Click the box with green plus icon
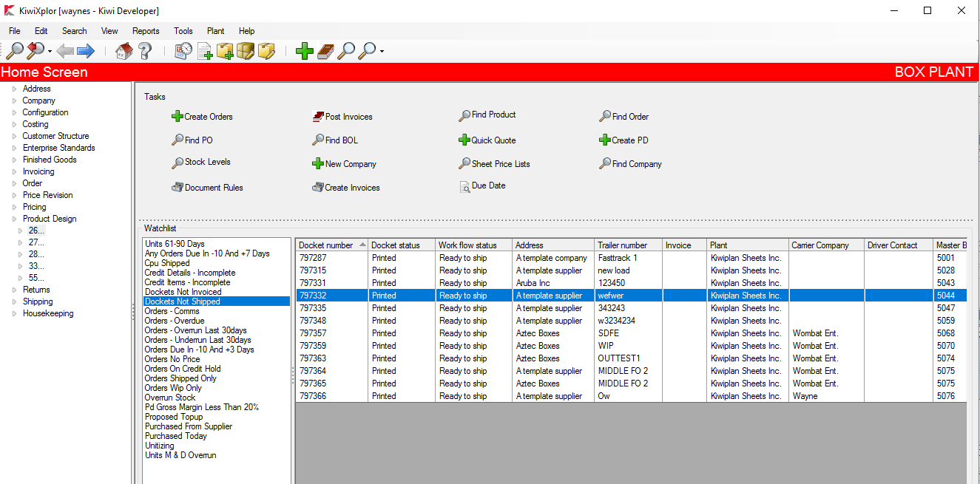This screenshot has width=980, height=484. pos(225,51)
